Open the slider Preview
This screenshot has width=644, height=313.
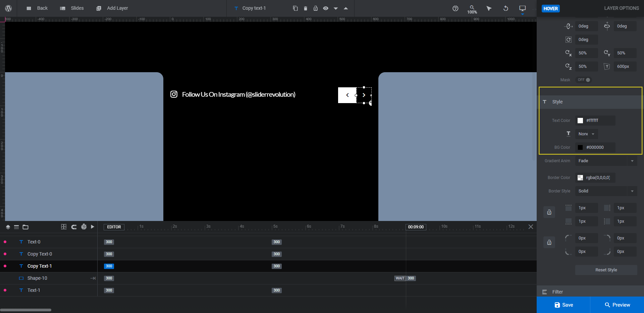click(x=617, y=305)
